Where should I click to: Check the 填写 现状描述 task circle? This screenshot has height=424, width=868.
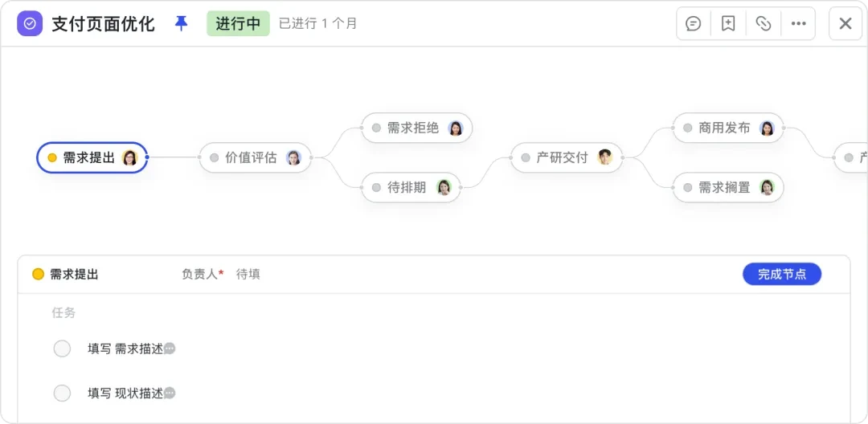(x=62, y=393)
